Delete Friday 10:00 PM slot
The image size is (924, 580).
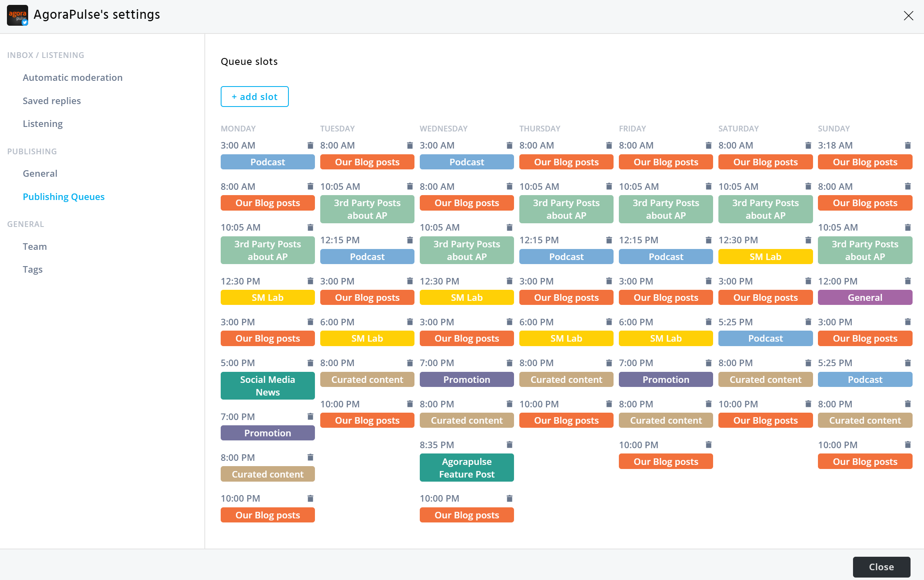click(x=708, y=444)
